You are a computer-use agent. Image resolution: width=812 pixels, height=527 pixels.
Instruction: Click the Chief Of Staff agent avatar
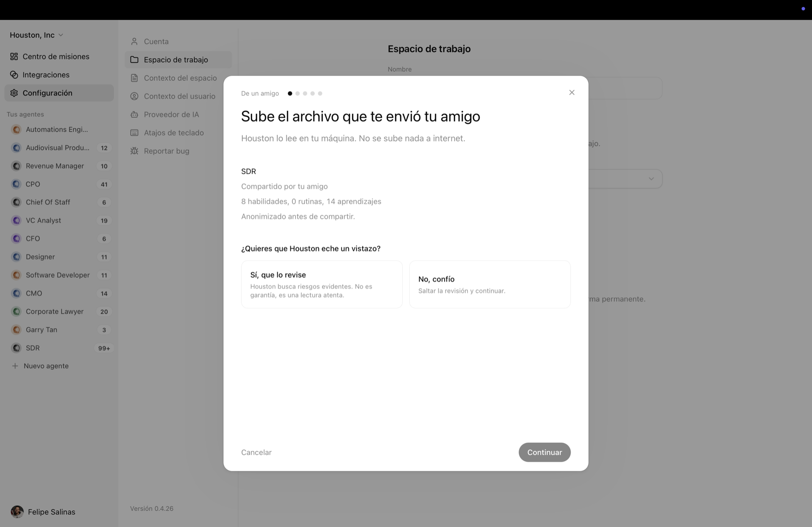tap(16, 202)
